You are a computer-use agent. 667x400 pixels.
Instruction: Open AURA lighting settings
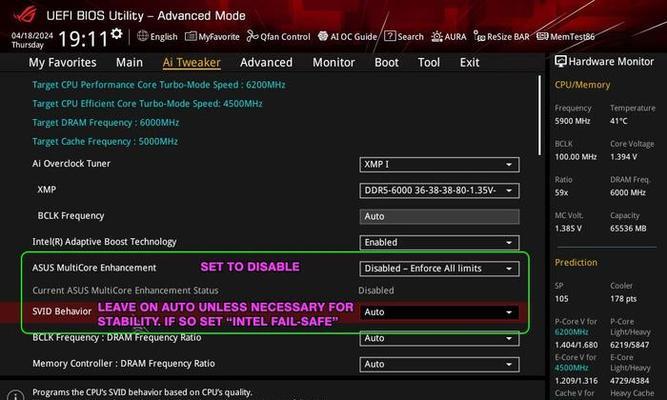click(x=449, y=37)
